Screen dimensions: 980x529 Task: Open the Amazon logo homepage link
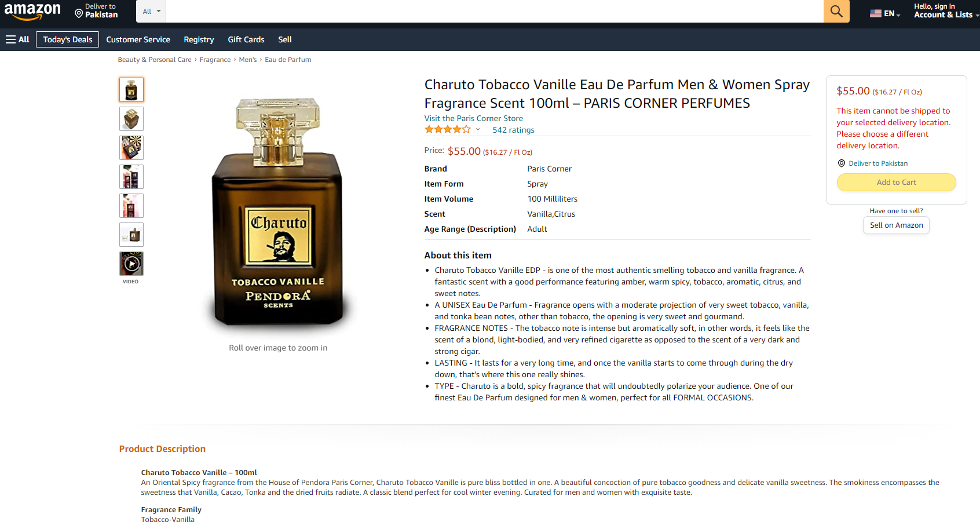click(x=32, y=11)
